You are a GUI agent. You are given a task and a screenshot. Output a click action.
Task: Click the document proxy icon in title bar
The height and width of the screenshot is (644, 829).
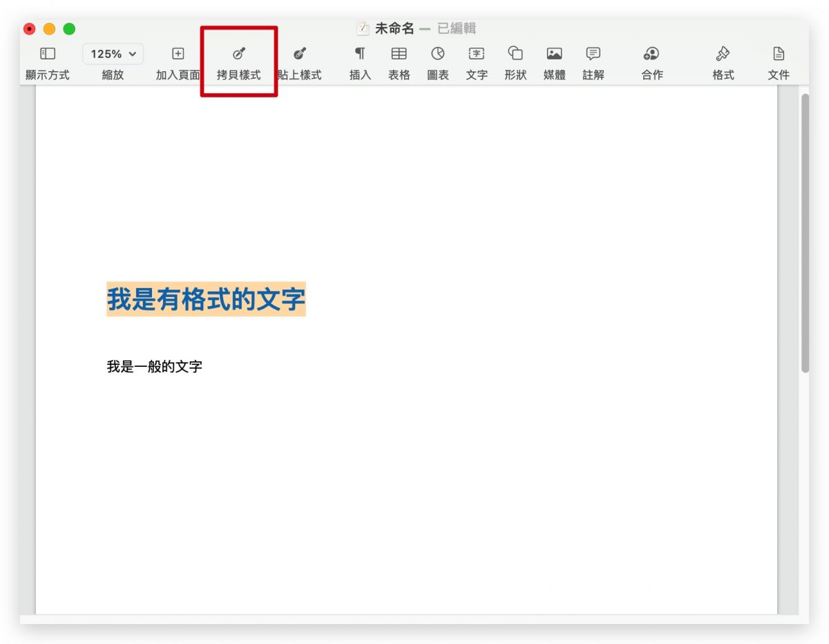tap(363, 29)
